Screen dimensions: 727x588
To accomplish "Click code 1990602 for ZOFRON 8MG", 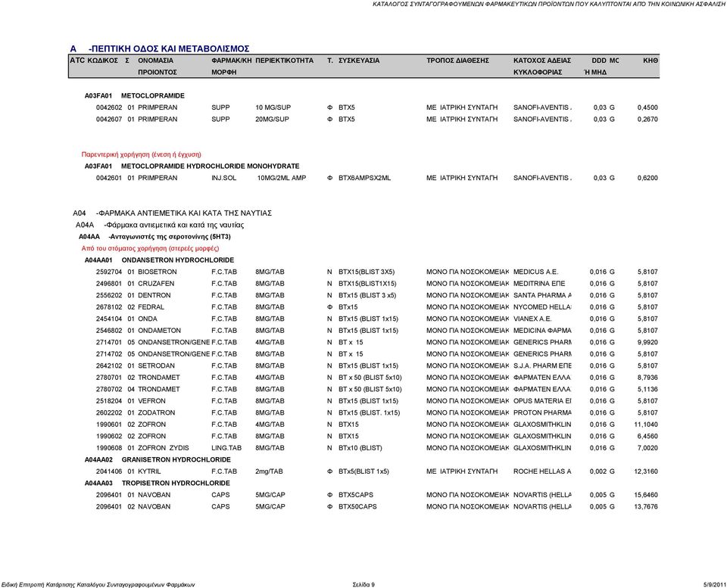I will [109, 436].
